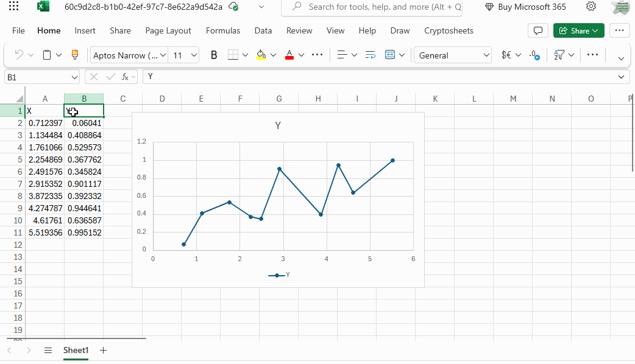Open the Cryptosheets tab

point(449,30)
